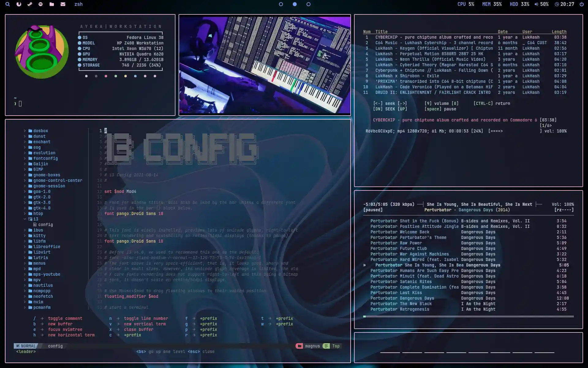Open the mail client icon

click(x=63, y=4)
